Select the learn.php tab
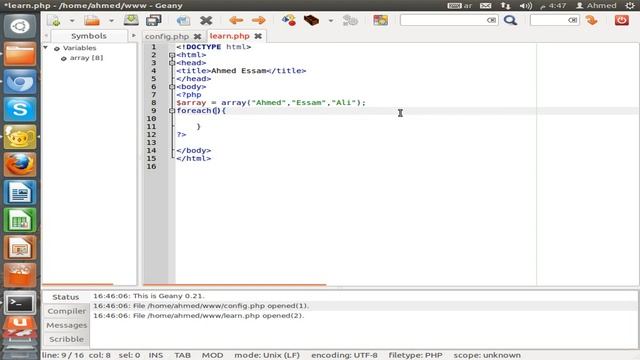 (229, 36)
